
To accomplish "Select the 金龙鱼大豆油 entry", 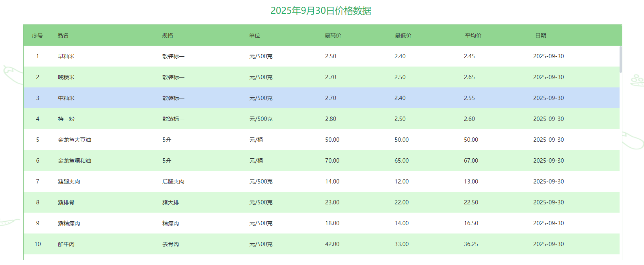I will [74, 140].
